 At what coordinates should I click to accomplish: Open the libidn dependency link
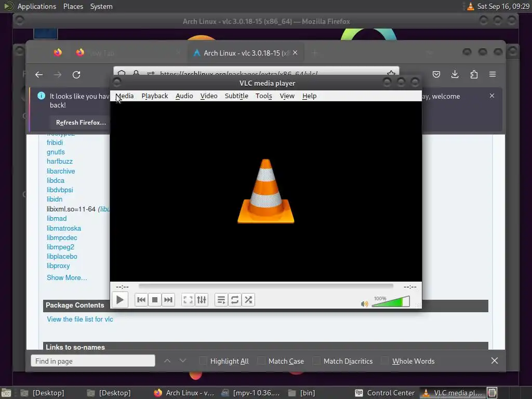pos(54,199)
